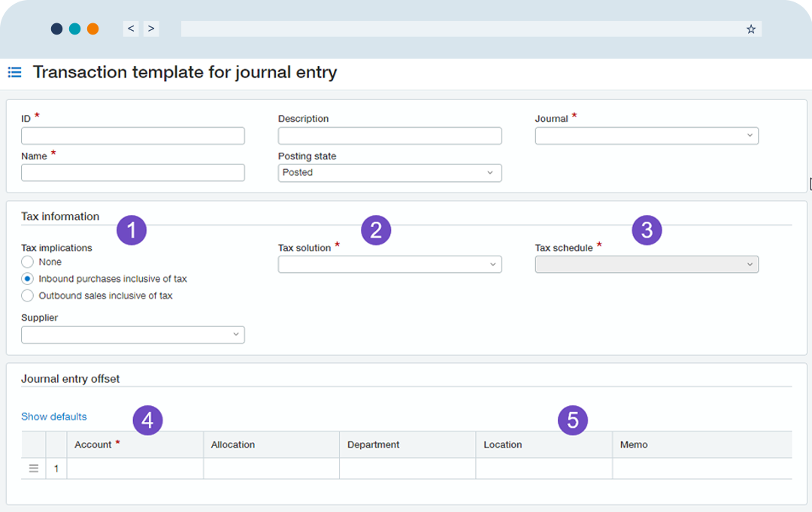Click the browser address bar
Viewport: 812px width, 512px height.
pyautogui.click(x=459, y=29)
